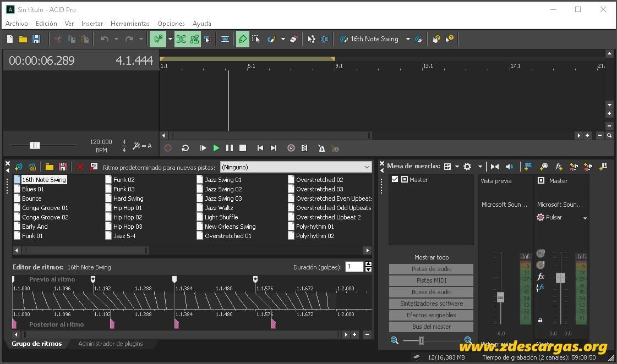
Task: Select the green Draw pencil tool
Action: point(243,39)
